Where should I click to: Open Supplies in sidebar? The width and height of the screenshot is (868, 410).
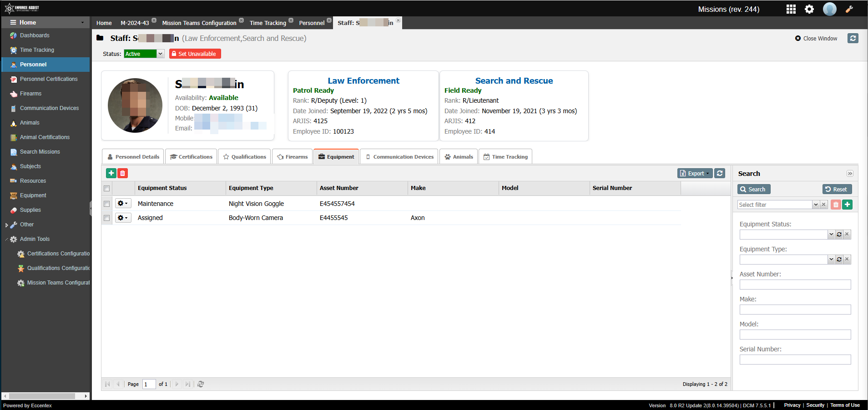(30, 210)
